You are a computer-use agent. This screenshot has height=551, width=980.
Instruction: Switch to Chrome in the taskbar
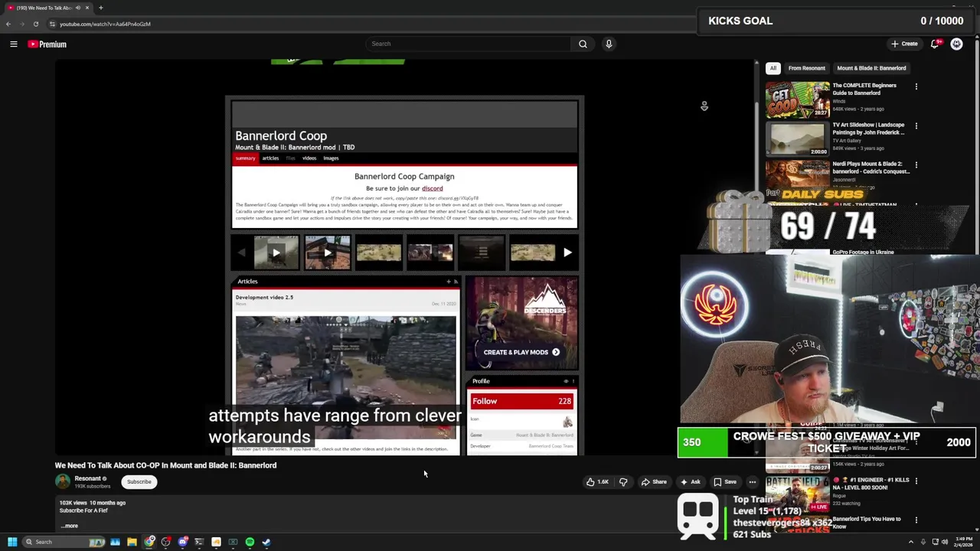(x=149, y=542)
